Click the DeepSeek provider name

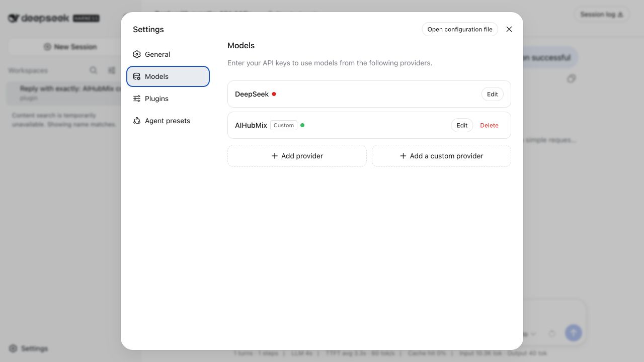[x=252, y=94]
